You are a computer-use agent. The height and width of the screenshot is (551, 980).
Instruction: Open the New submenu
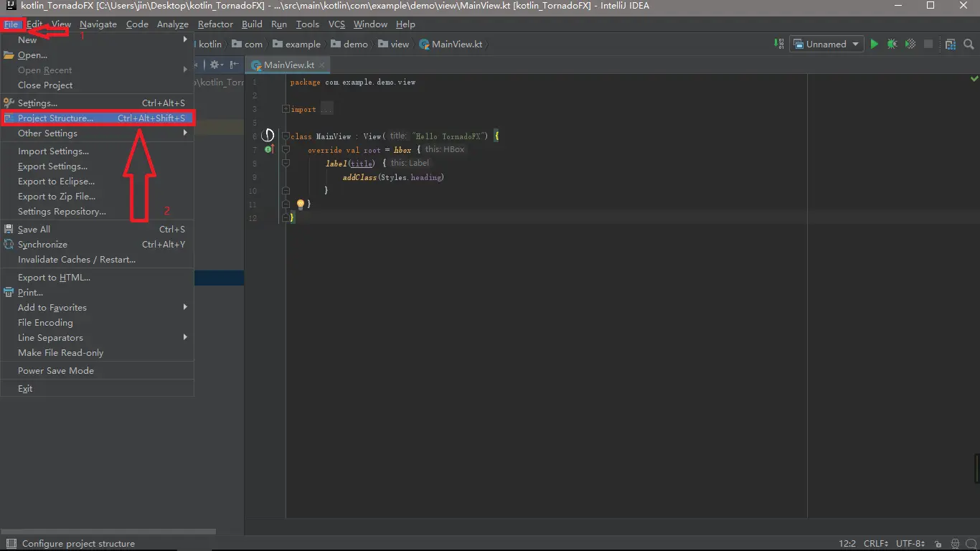point(97,40)
